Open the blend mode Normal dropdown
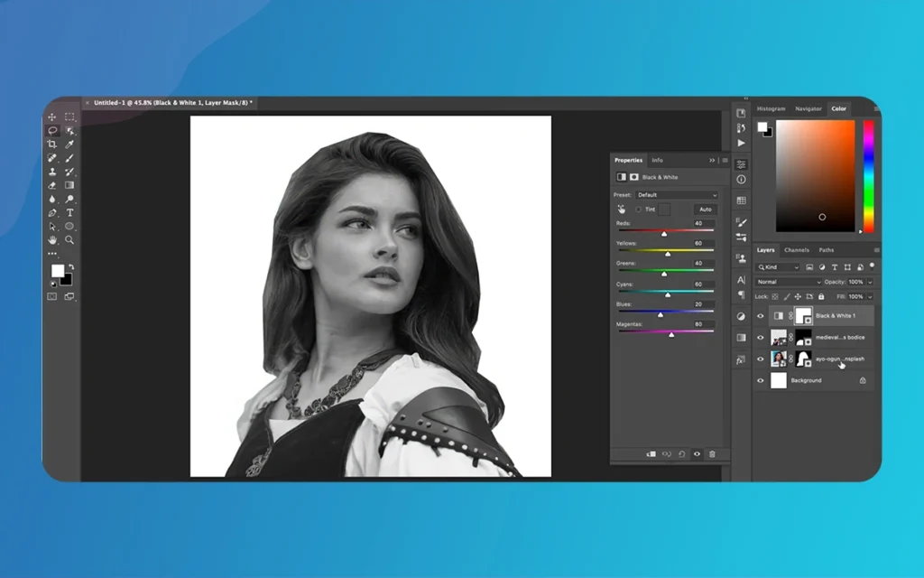The image size is (924, 578). pos(789,282)
